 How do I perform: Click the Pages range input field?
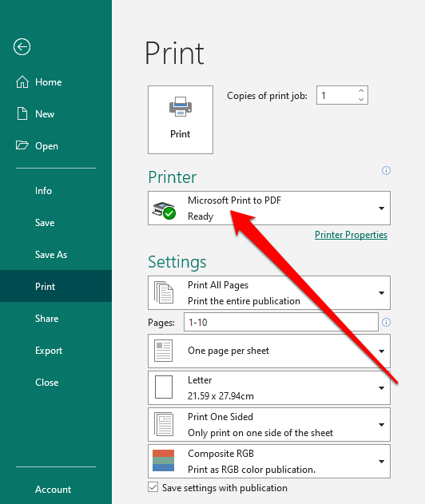(x=281, y=322)
